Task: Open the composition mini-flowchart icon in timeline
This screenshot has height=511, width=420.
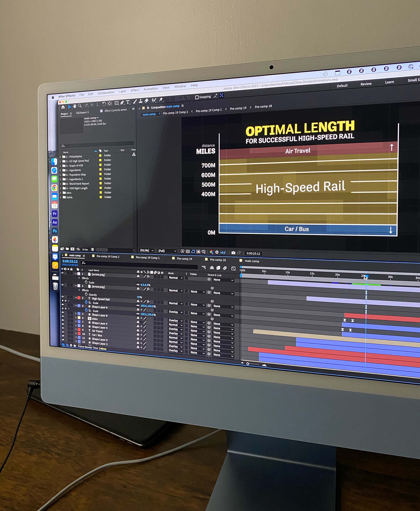Action: [204, 267]
